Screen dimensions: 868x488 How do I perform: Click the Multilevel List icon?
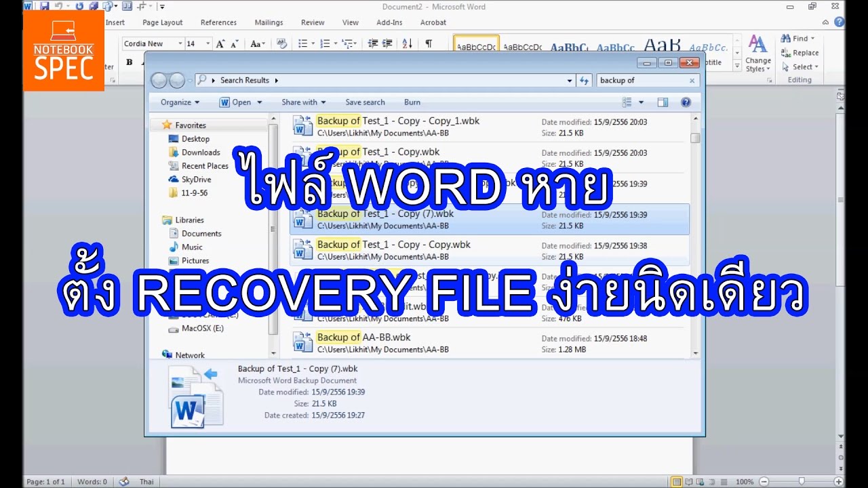[x=347, y=43]
